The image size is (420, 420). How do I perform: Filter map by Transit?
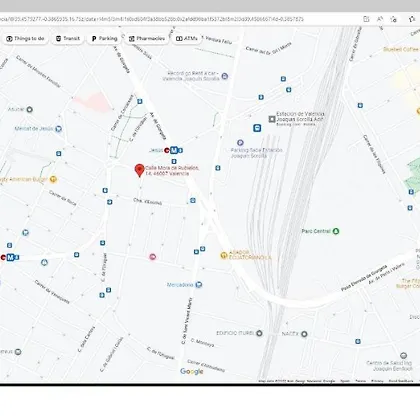click(x=68, y=39)
